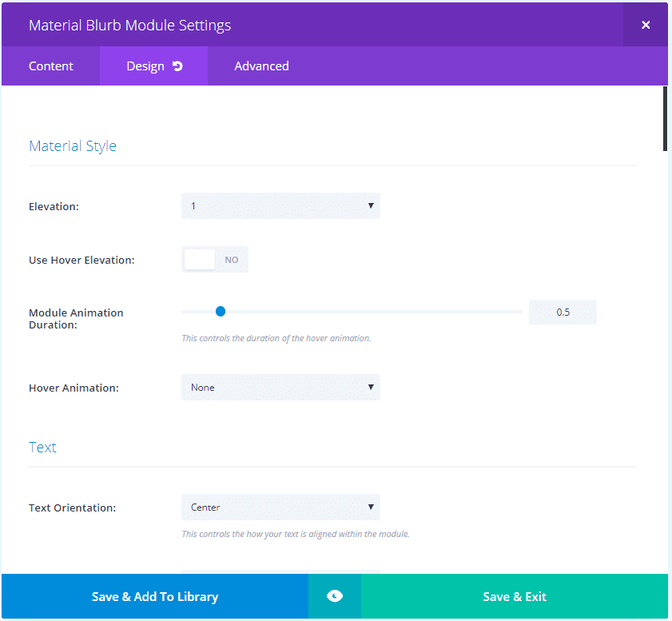Click the Text Orientation dropdown arrow

click(371, 508)
